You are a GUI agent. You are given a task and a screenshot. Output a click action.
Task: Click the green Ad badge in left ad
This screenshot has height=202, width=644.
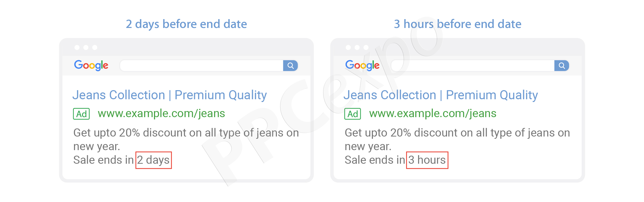pos(81,114)
